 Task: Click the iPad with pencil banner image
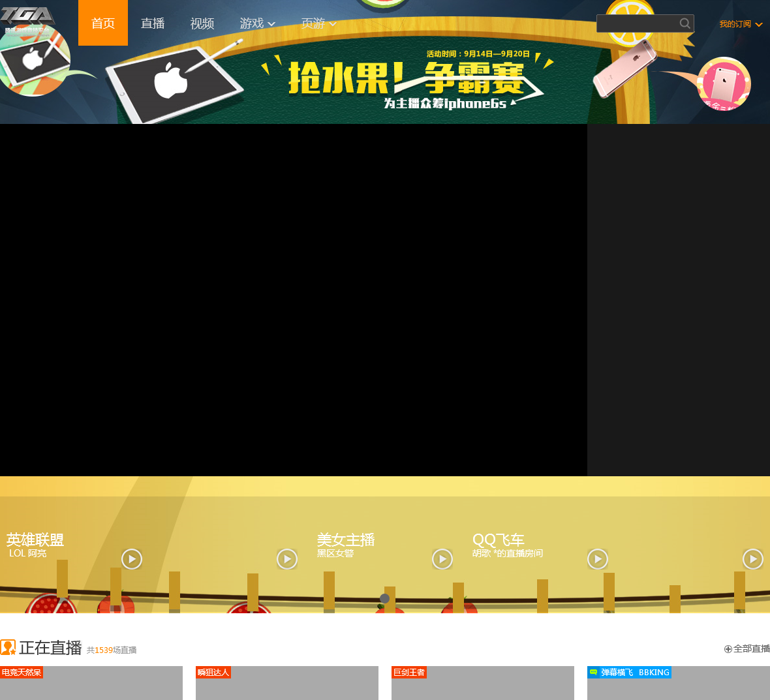[x=176, y=82]
